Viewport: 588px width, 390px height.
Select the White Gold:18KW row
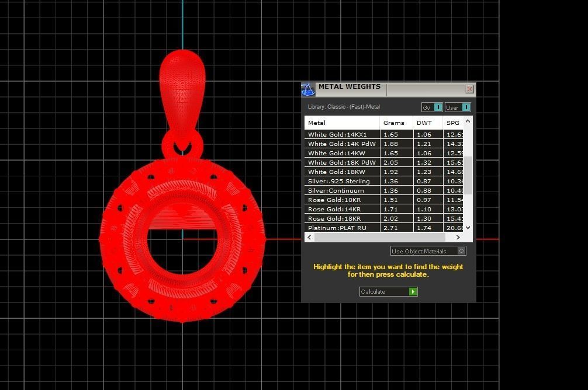coord(384,172)
